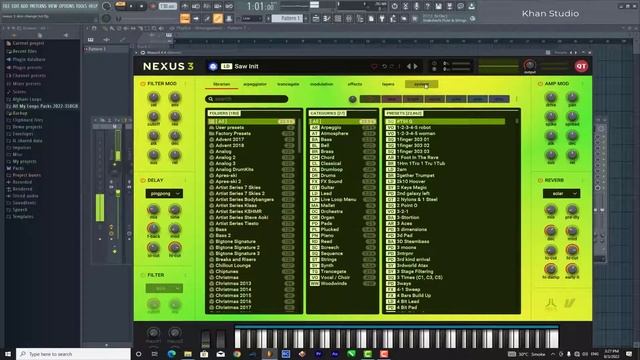Open the AMP MOD options dots menu
The height and width of the screenshot is (360, 640).
(582, 84)
